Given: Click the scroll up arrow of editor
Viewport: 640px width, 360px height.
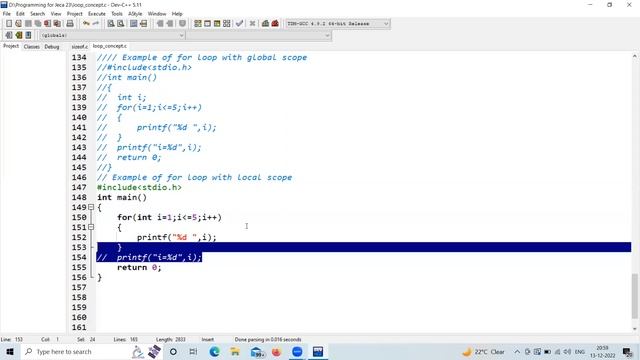Looking at the screenshot, I should point(635,56).
